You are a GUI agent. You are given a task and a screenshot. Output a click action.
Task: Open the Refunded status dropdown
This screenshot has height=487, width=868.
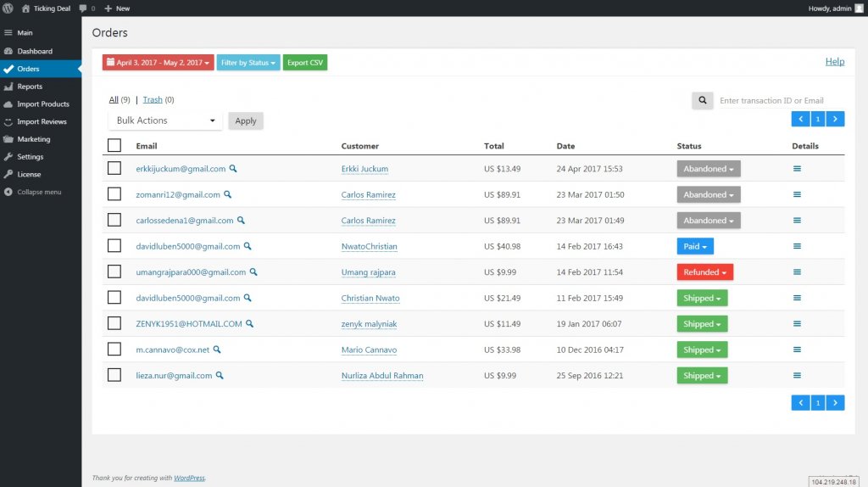705,272
